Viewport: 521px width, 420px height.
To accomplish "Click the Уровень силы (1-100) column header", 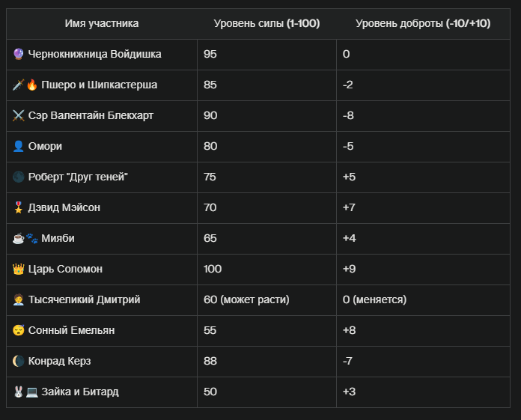I will (x=266, y=24).
